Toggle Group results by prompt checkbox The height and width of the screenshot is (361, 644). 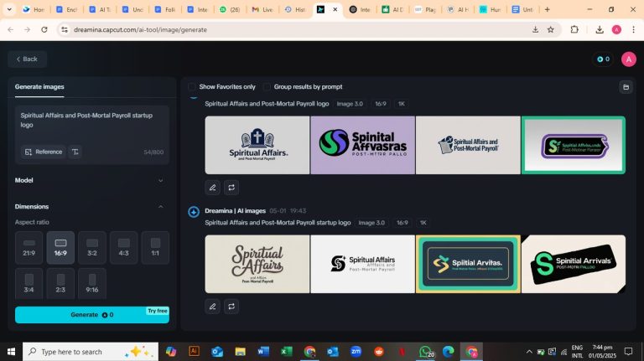click(267, 86)
